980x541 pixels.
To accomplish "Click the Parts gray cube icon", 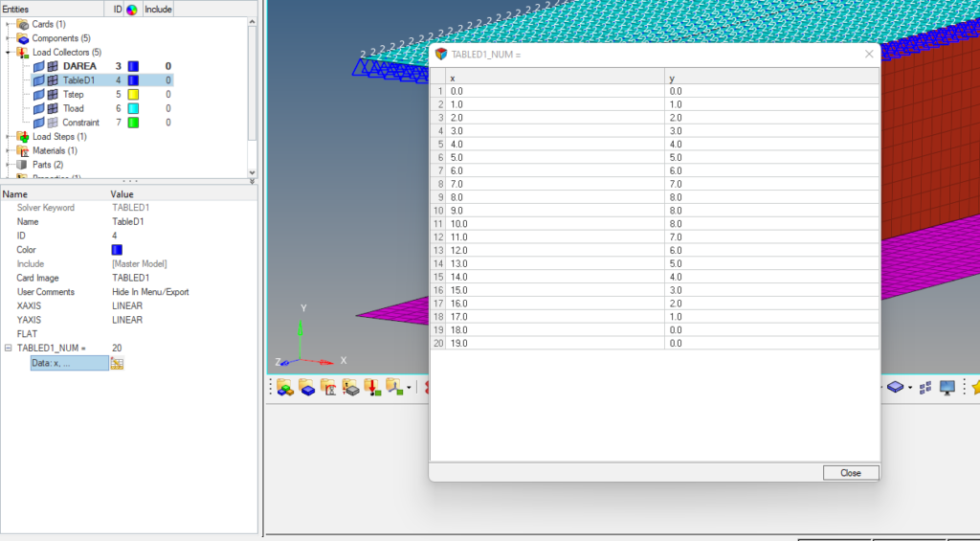I will pyautogui.click(x=23, y=165).
